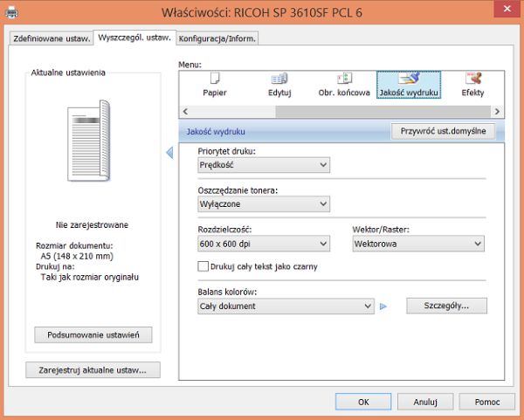524x420 pixels.
Task: Click the Nie zarejestrowane text
Action: pos(92,225)
